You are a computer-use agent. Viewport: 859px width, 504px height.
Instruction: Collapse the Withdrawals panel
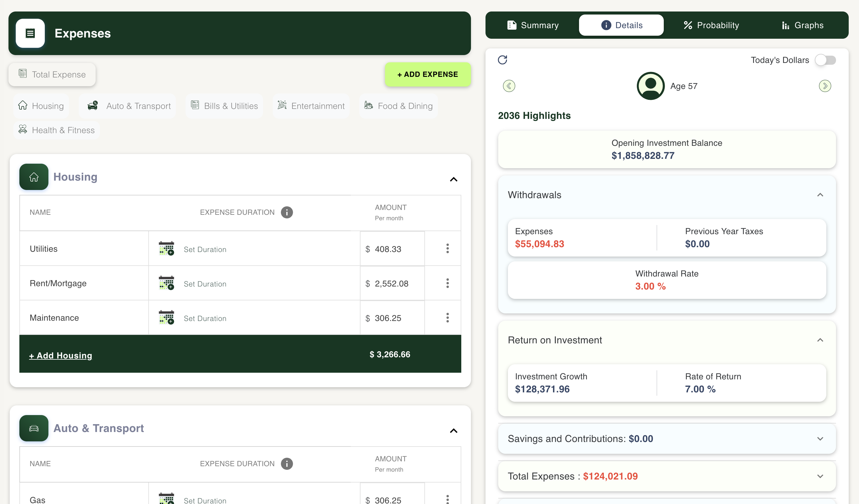pos(820,195)
